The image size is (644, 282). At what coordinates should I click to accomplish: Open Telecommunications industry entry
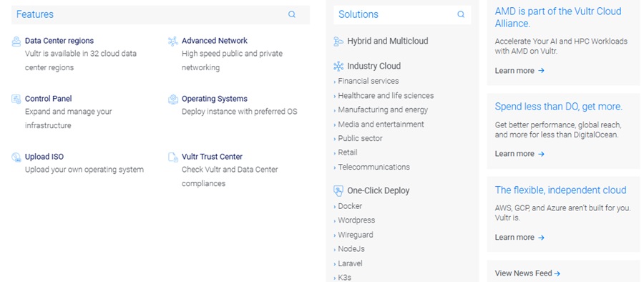click(374, 167)
